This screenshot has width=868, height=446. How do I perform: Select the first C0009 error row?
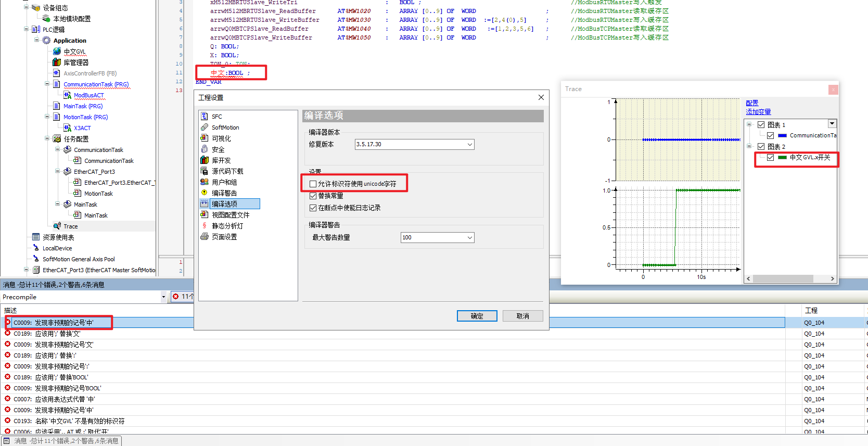(53, 323)
